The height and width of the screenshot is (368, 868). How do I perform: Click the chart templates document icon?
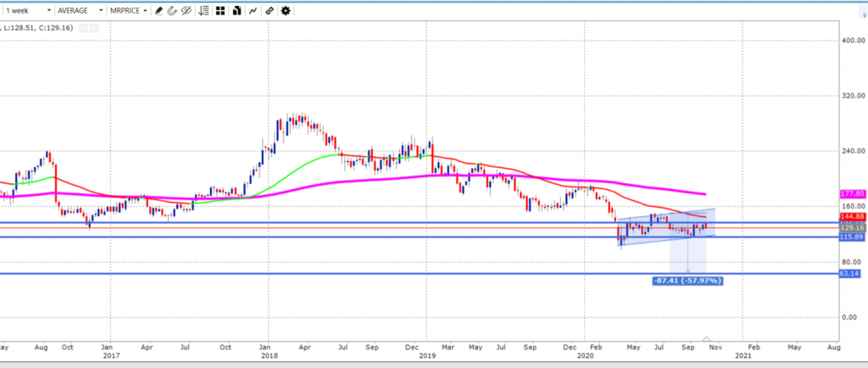pyautogui.click(x=236, y=11)
